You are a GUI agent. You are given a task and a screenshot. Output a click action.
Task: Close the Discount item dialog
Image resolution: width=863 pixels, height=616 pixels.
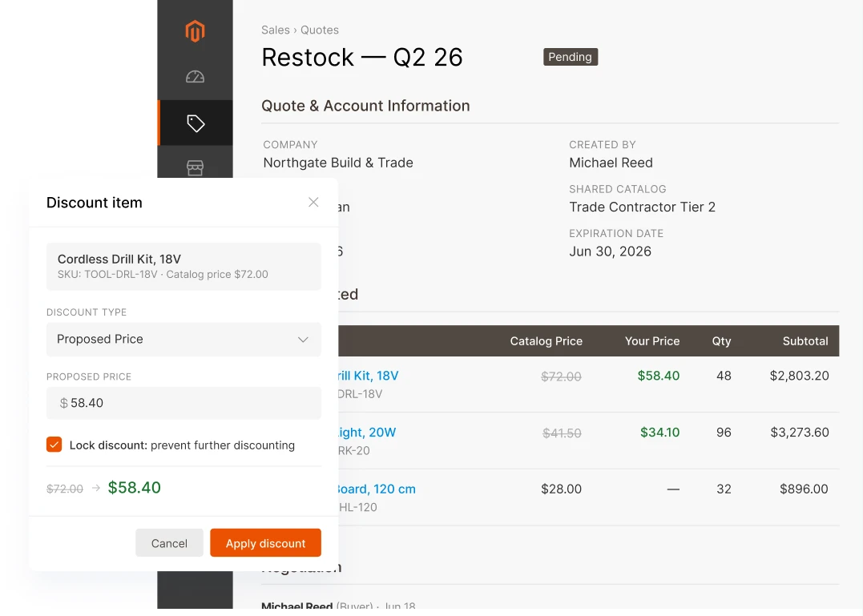coord(313,203)
